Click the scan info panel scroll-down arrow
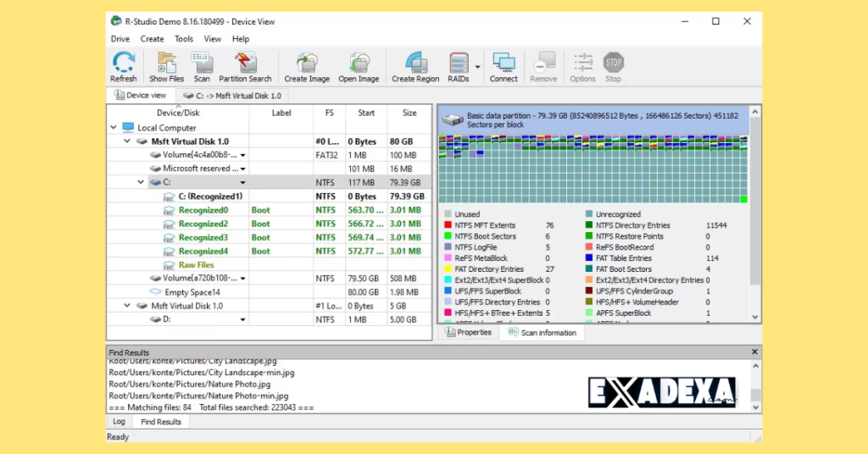Viewport: 868px width, 454px height. coord(755,317)
